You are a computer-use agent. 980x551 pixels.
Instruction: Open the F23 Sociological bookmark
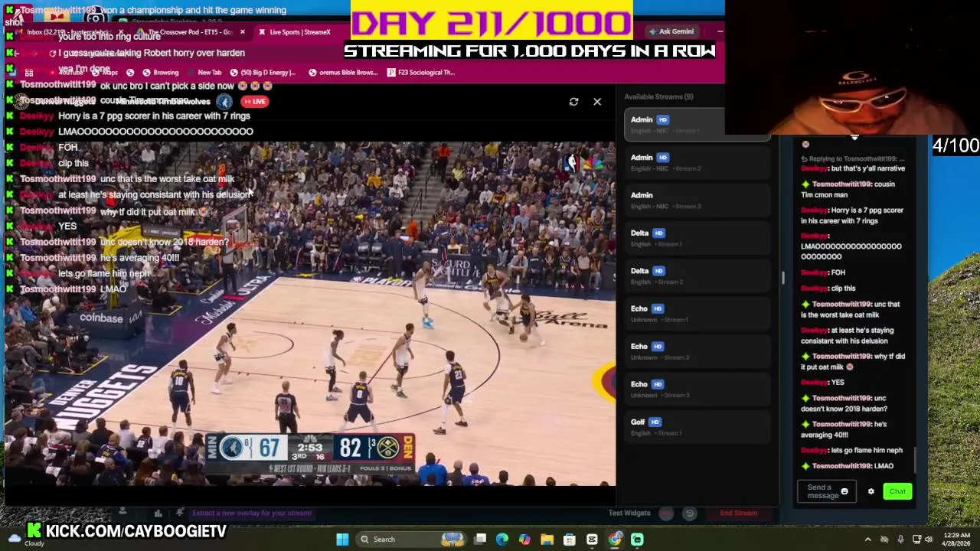point(421,72)
